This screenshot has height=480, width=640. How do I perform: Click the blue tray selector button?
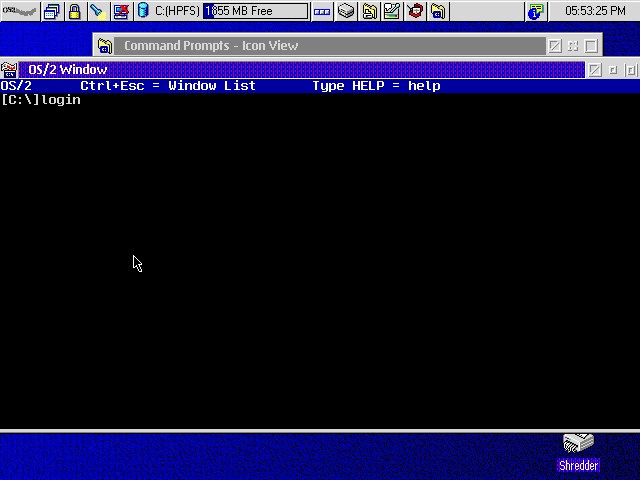coord(322,11)
